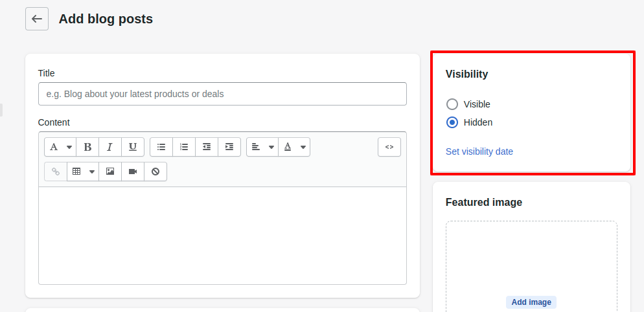
Task: Select the Hidden radio option
Action: point(452,122)
